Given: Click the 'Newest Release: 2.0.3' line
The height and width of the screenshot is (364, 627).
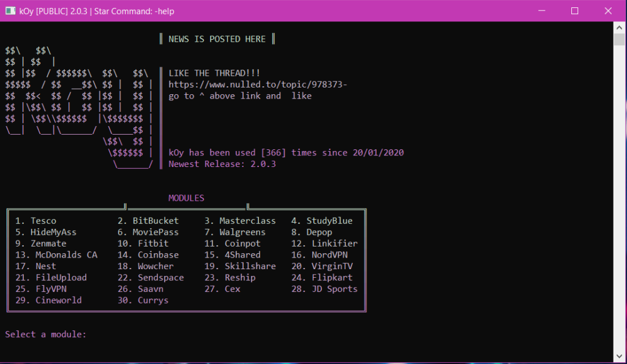Looking at the screenshot, I should 222,164.
